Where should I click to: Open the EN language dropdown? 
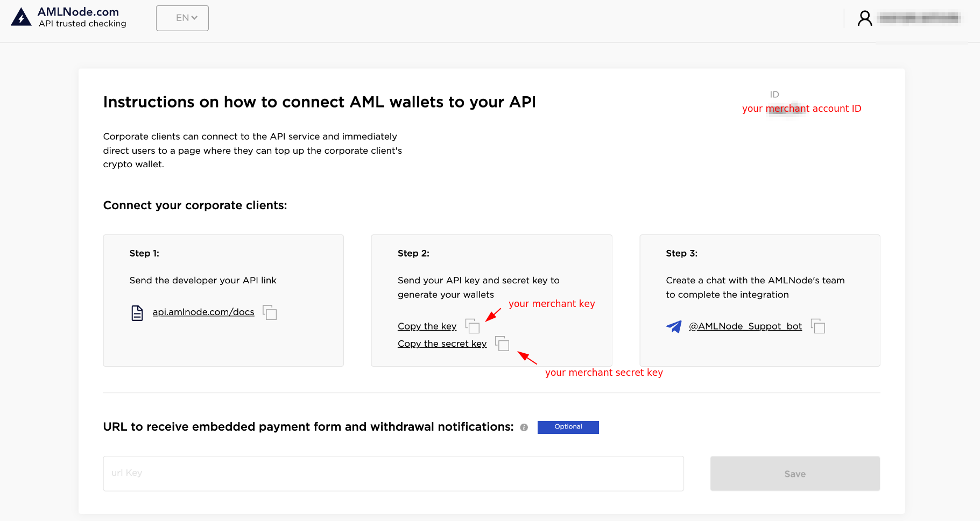182,18
